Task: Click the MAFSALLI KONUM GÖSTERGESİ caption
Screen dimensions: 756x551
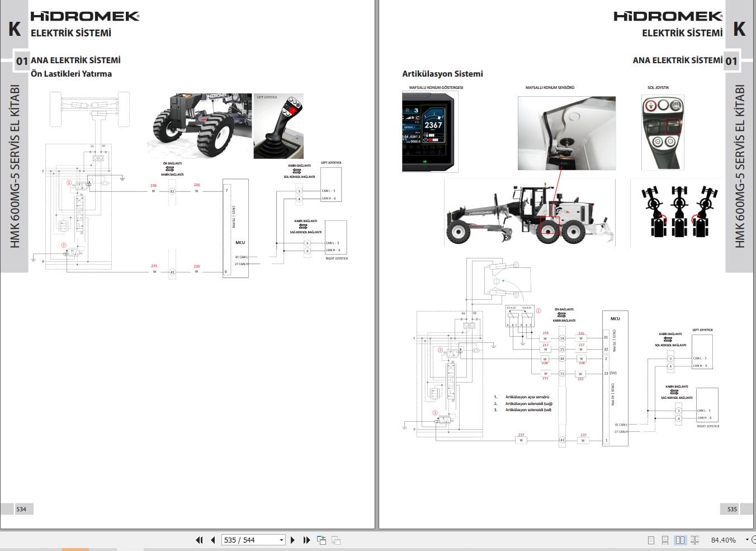Action: 436,88
